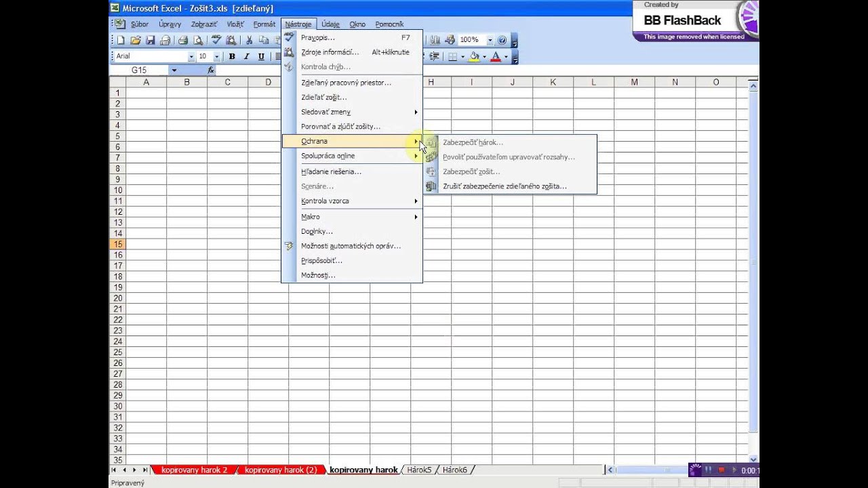
Task: Open Zdroje informácií from the menu
Action: click(x=352, y=52)
